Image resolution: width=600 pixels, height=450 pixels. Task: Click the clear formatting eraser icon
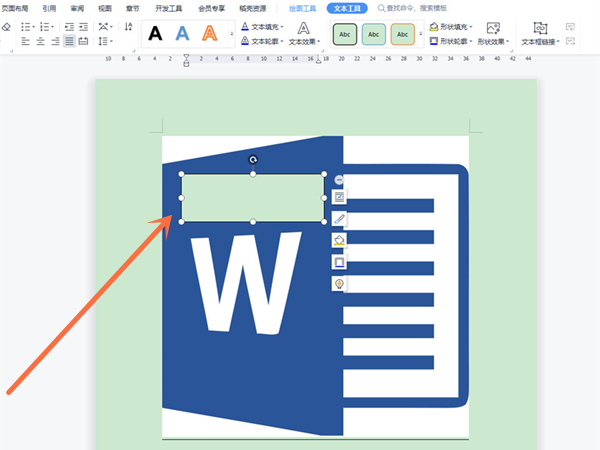point(6,27)
